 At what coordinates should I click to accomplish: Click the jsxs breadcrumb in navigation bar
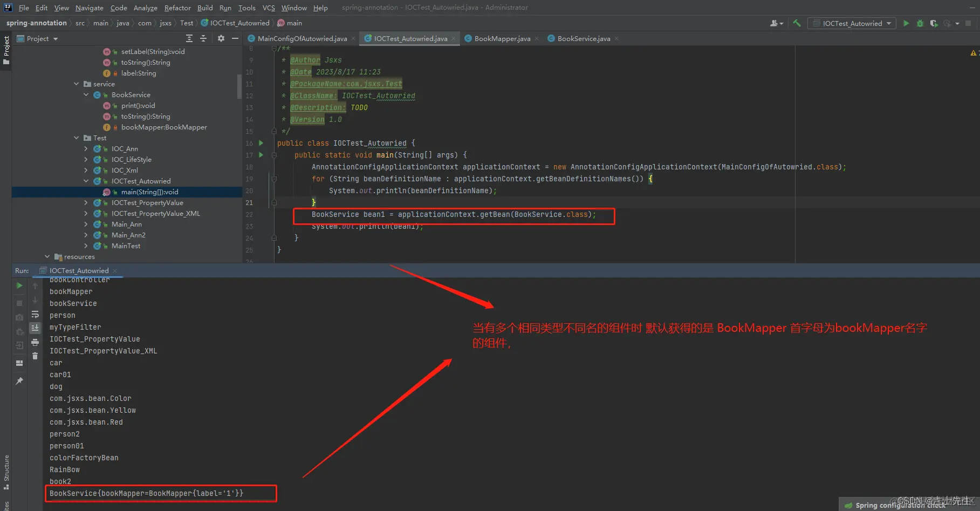coord(166,23)
